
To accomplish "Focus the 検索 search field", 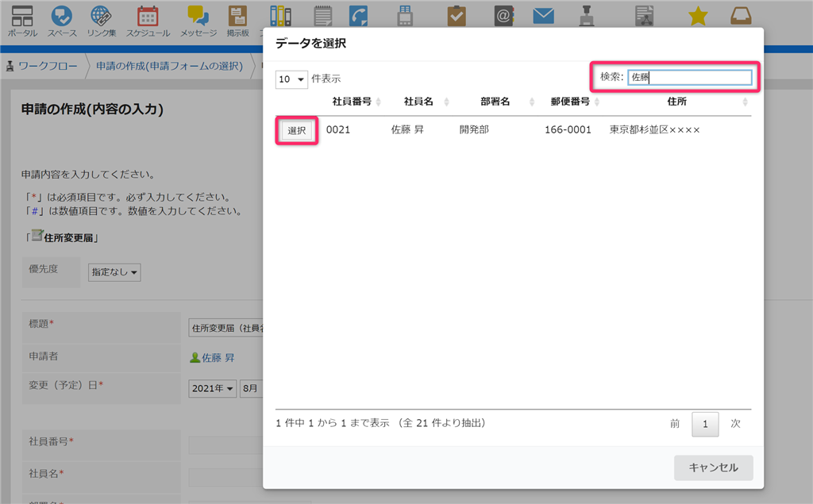I will click(690, 78).
